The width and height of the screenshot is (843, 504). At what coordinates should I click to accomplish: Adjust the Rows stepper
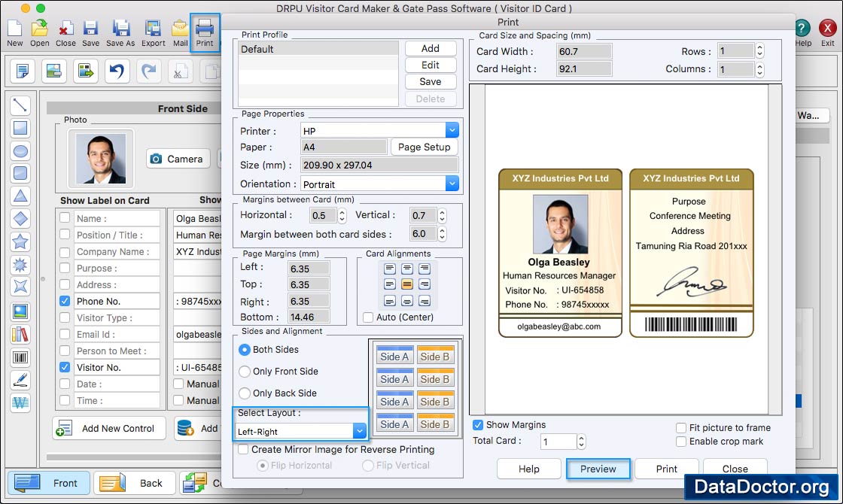(x=759, y=51)
